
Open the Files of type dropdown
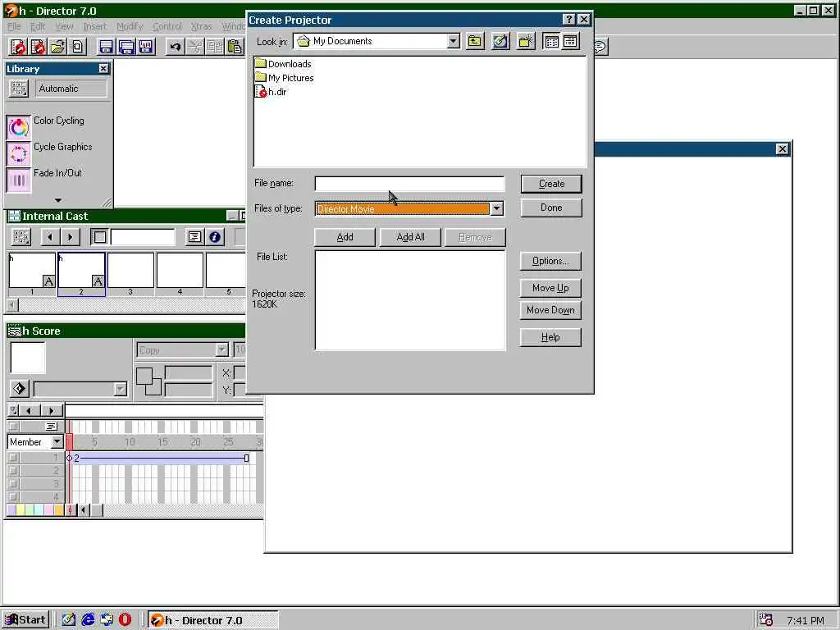tap(496, 208)
